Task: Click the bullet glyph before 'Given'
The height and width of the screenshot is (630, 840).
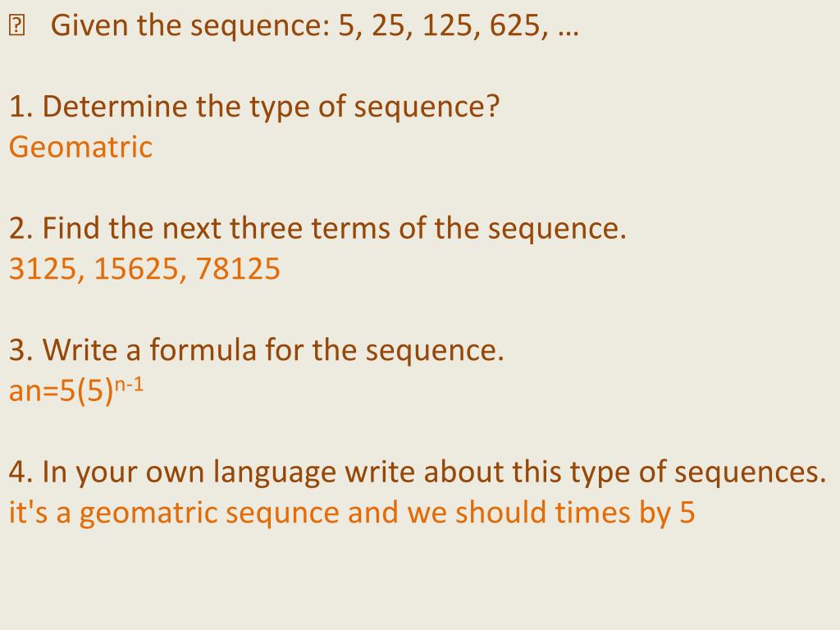Action: [x=16, y=25]
